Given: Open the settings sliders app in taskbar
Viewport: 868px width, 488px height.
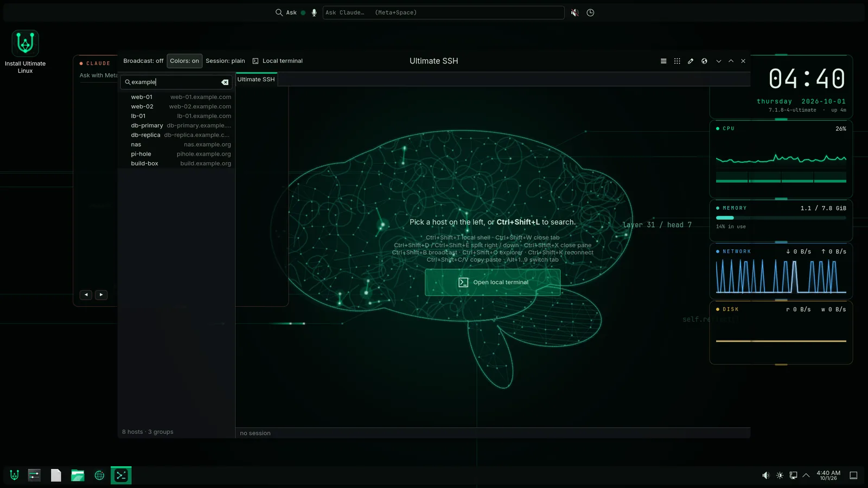Looking at the screenshot, I should [34, 476].
